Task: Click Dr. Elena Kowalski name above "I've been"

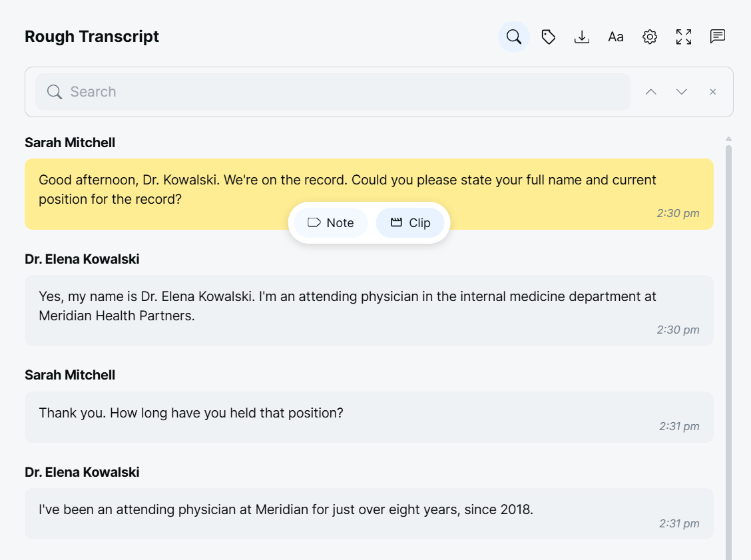Action: (x=82, y=472)
